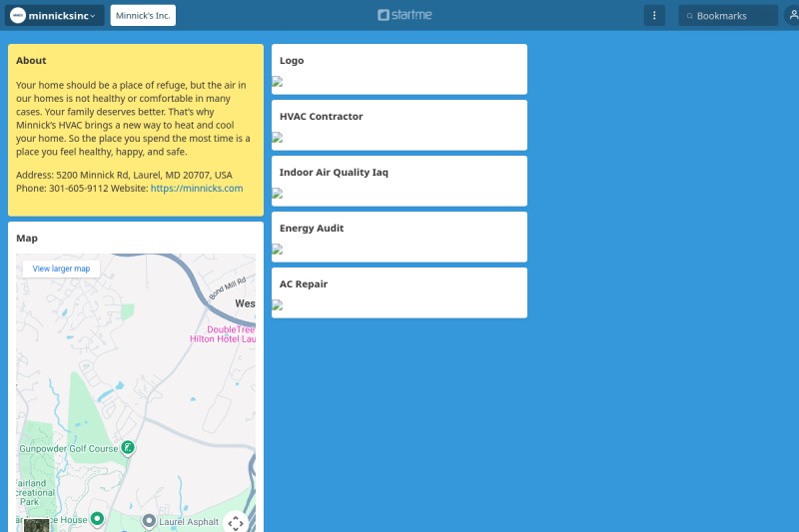This screenshot has height=532, width=799.
Task: Open the https://minnicks.com website link
Action: click(197, 188)
